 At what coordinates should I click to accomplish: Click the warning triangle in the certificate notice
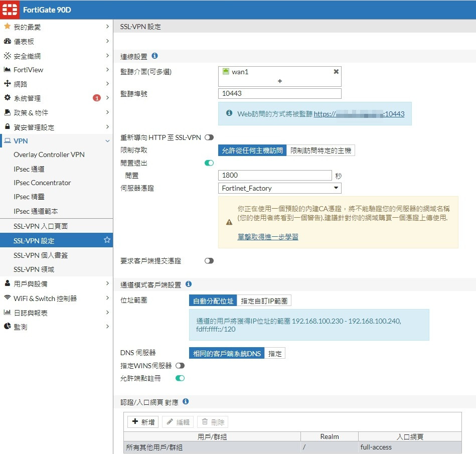229,222
